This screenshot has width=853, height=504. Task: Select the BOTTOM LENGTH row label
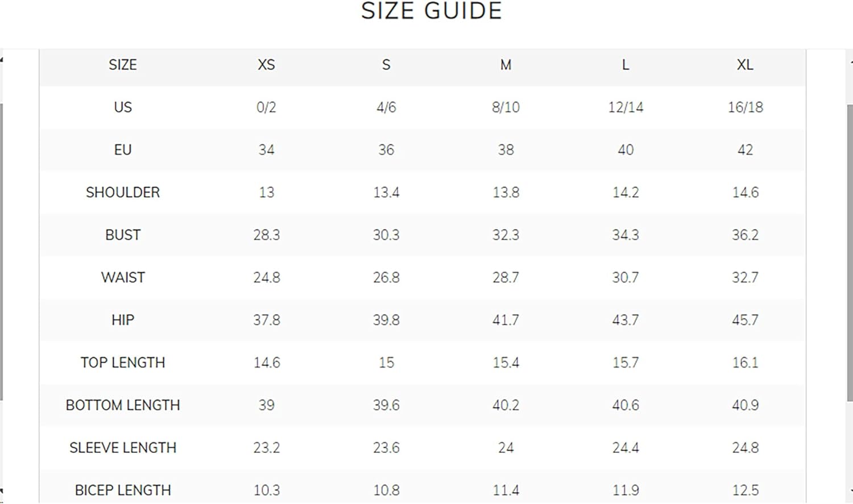pos(123,405)
